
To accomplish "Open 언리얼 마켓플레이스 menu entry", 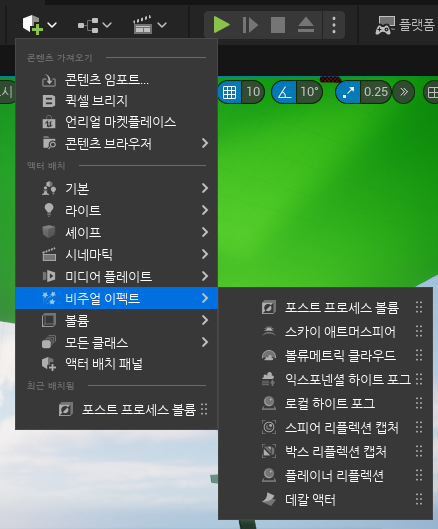I will tap(116, 122).
